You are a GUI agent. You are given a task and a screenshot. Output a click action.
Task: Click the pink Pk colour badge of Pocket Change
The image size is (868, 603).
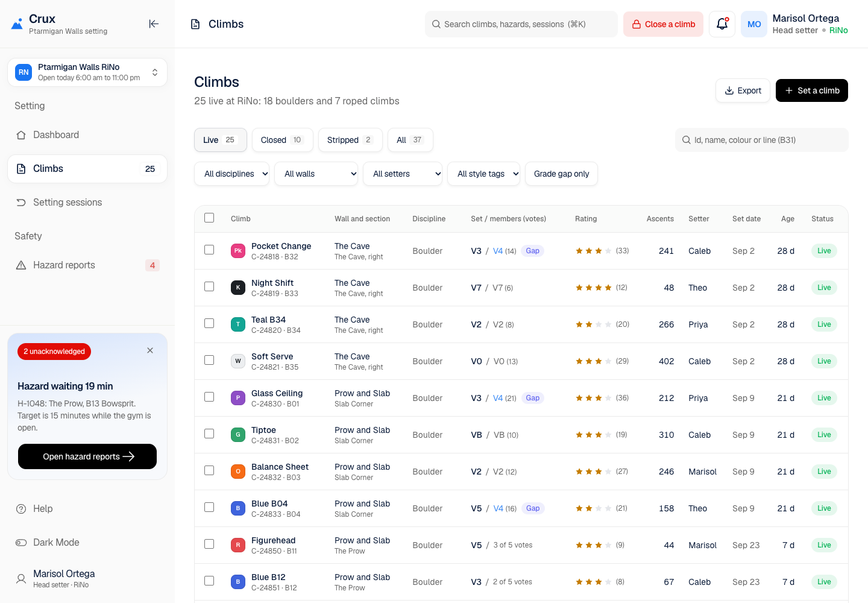click(x=238, y=251)
